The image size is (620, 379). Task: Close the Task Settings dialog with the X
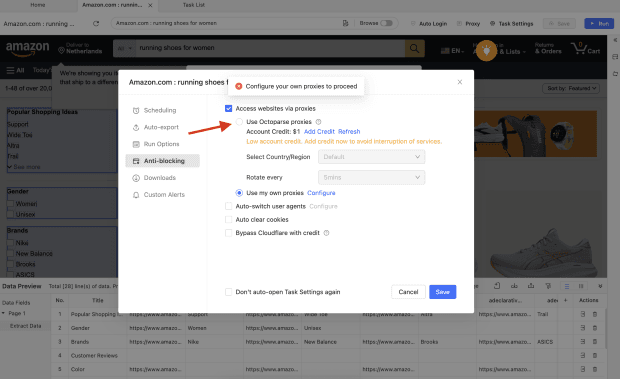pos(459,82)
